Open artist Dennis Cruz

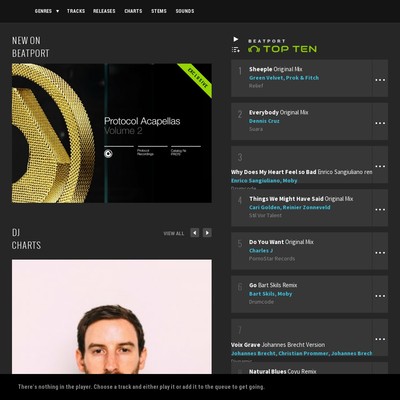coord(264,121)
